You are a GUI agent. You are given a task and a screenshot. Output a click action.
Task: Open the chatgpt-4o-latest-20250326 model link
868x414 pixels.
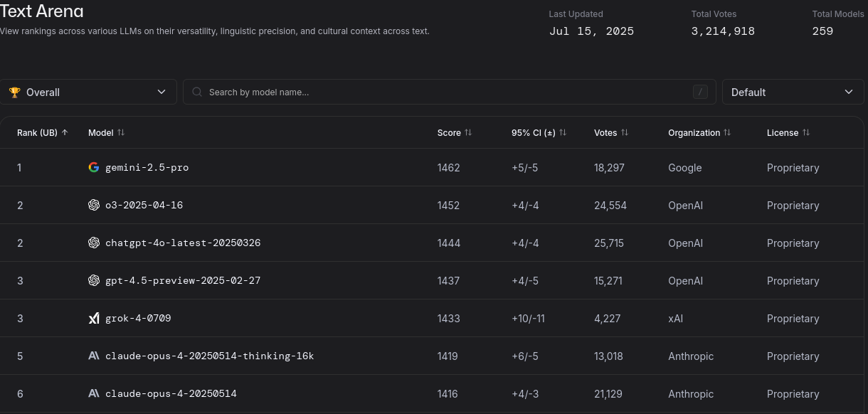tap(183, 243)
